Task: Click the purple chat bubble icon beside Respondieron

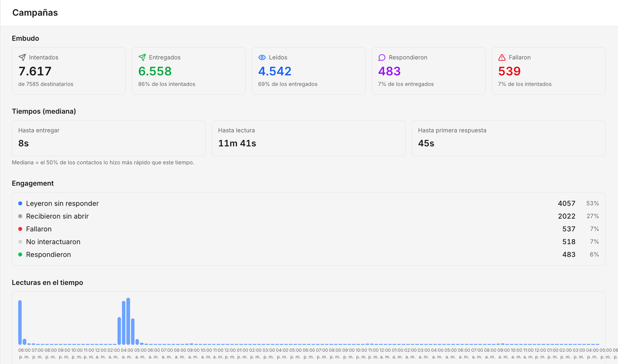Action: click(382, 57)
